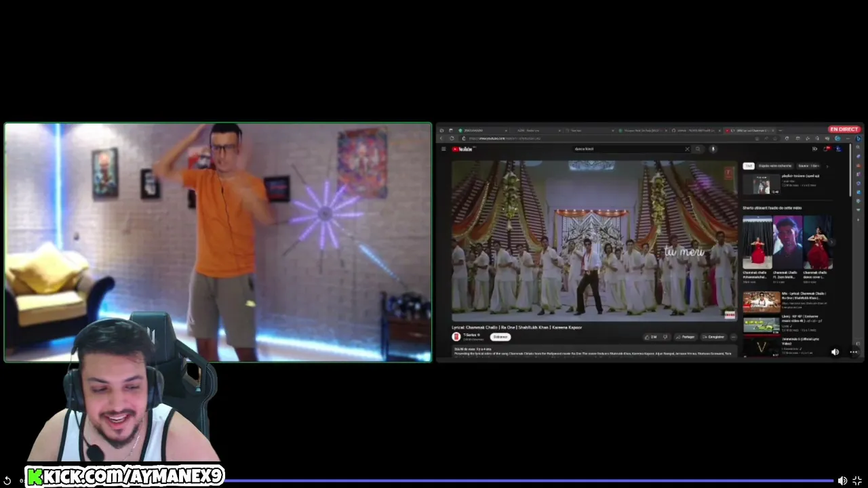Save the video with Enregistrer
Screen dimensions: 868x488
point(714,337)
